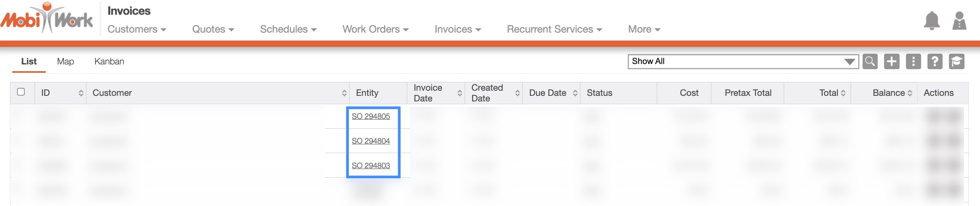Screen dimensions: 980x206
Task: Open the Customers dropdown menu
Action: [137, 29]
